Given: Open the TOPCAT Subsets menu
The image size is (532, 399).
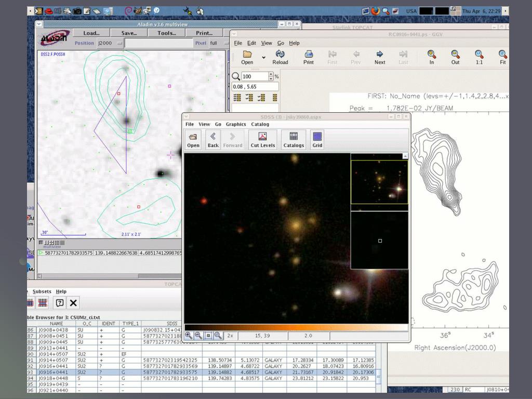Looking at the screenshot, I should [42, 291].
